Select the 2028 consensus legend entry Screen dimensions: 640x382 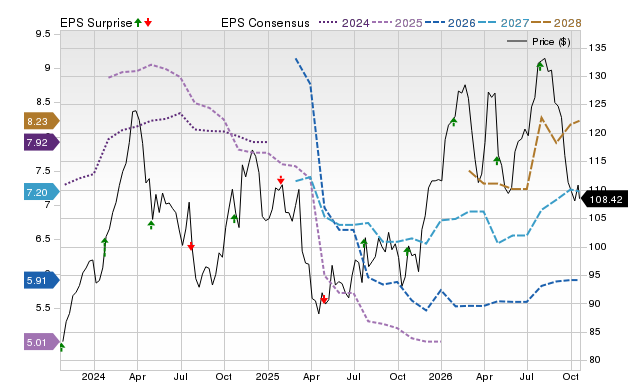[x=556, y=23]
